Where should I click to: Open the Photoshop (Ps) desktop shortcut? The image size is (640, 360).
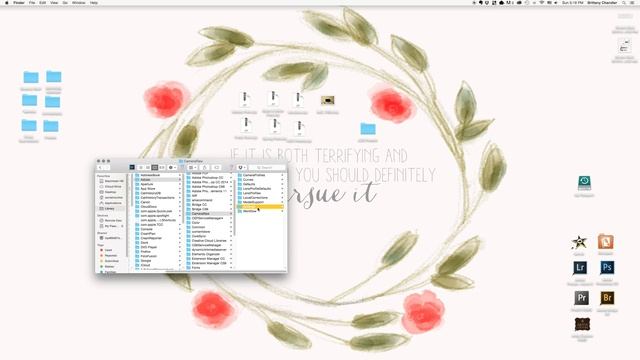607,268
